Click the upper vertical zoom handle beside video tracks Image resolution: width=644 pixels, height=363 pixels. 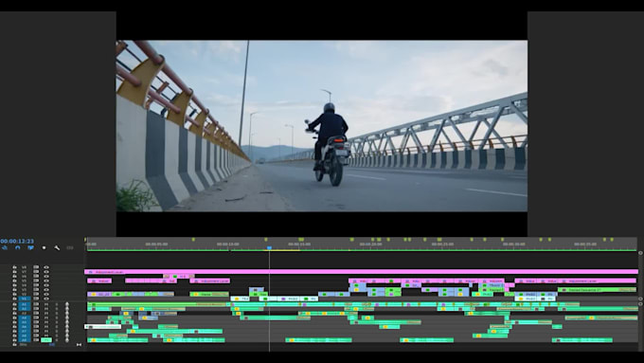640,253
